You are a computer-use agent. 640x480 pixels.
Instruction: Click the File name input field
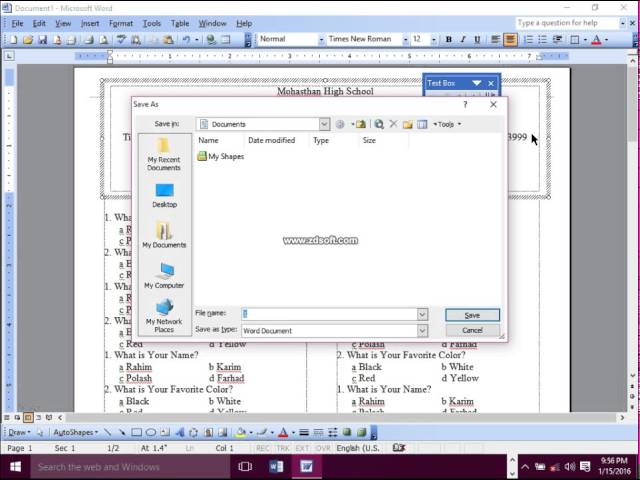(329, 314)
